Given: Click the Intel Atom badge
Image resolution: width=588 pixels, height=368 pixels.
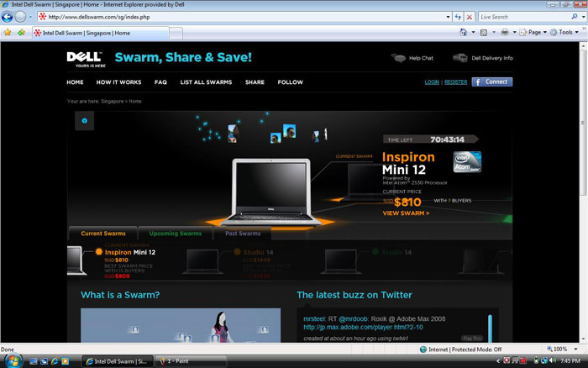Looking at the screenshot, I should pyautogui.click(x=467, y=162).
